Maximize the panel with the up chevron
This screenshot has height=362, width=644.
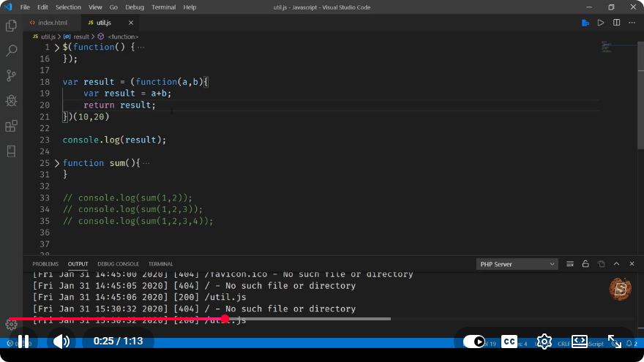pos(616,264)
